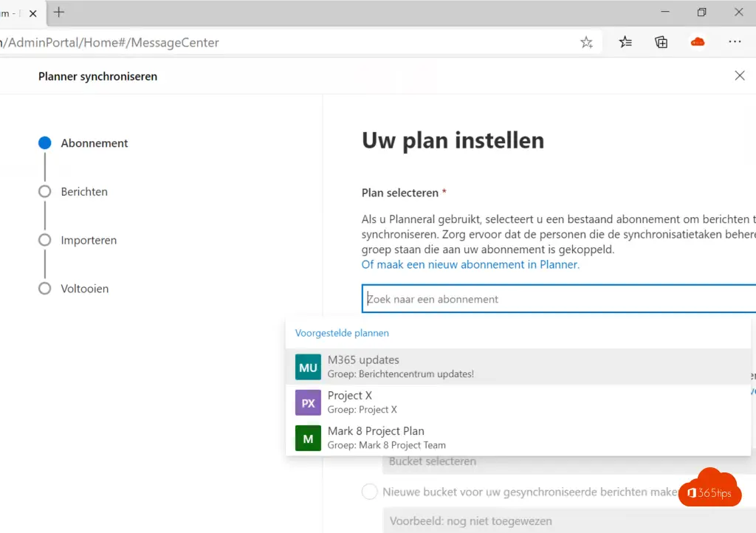Click the MU icon for M365 updates

tap(308, 367)
